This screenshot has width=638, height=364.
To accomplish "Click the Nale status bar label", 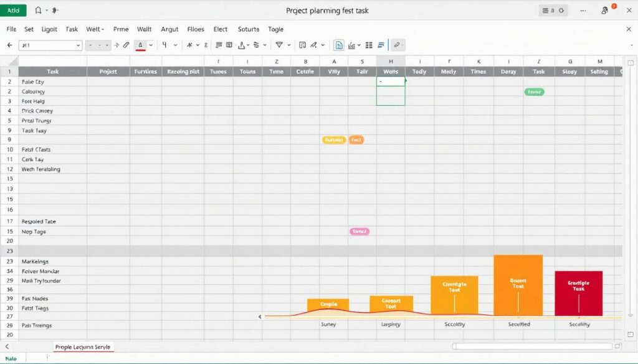I will click(x=11, y=358).
